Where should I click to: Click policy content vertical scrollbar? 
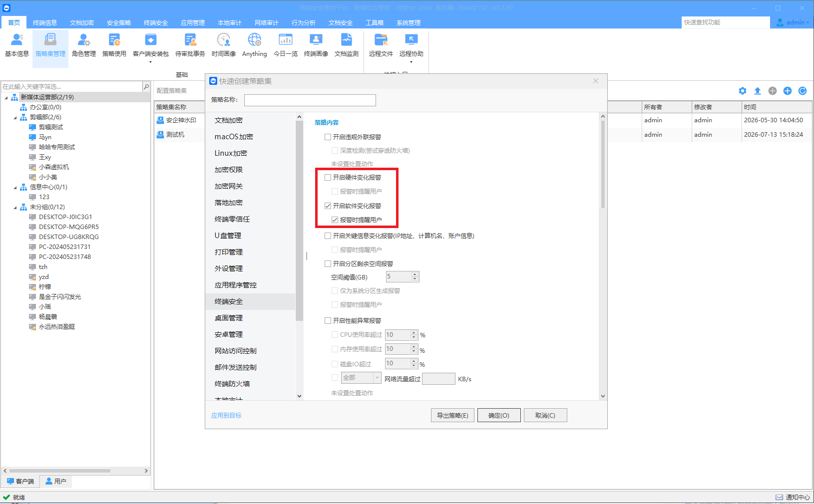click(x=603, y=165)
